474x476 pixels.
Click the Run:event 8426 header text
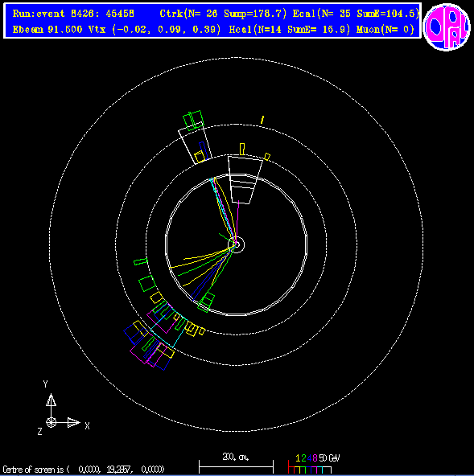tap(73, 14)
